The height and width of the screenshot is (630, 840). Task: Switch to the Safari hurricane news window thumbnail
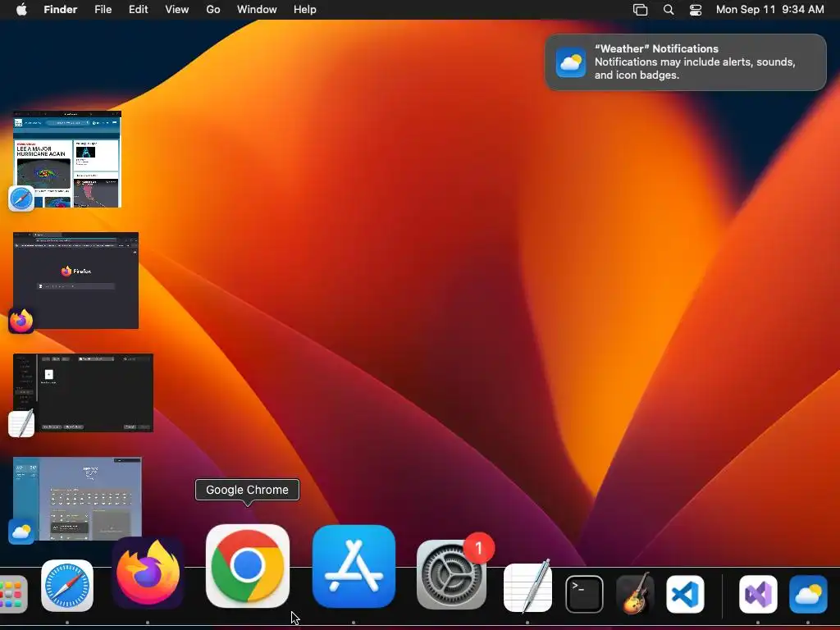click(67, 159)
